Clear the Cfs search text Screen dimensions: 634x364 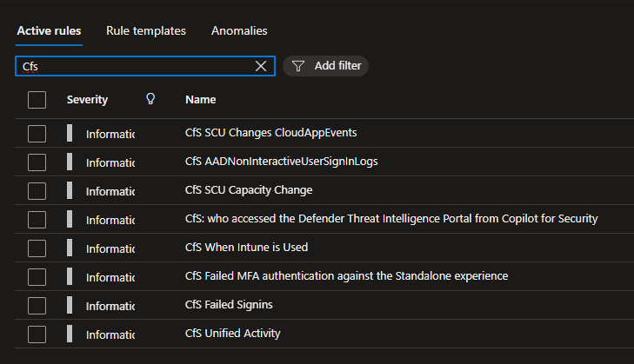(x=261, y=66)
